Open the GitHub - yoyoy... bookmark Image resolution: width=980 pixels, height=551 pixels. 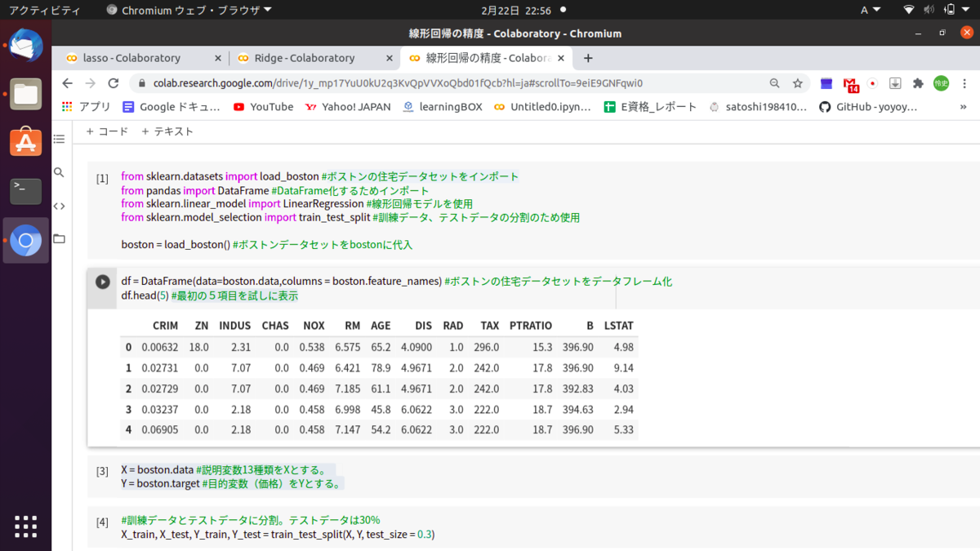[868, 107]
